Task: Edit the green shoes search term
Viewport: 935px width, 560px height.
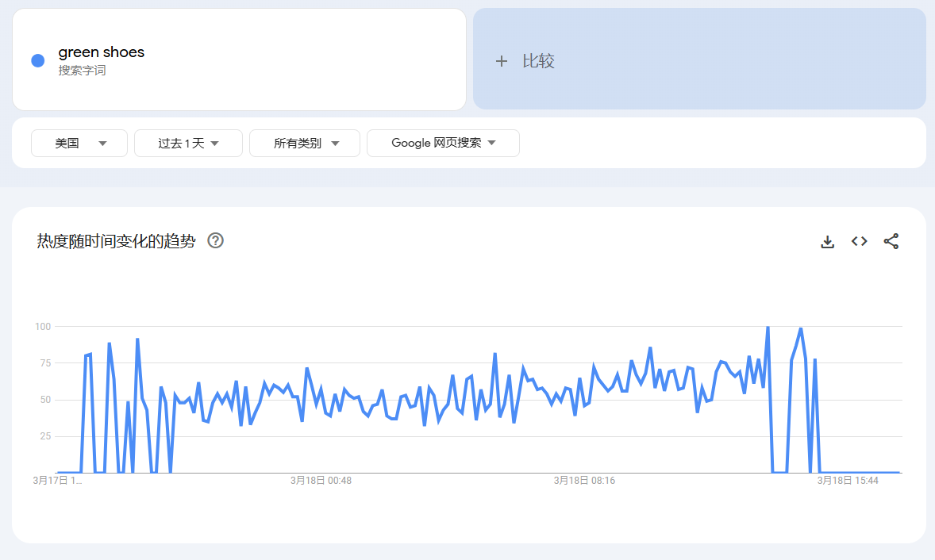Action: [x=102, y=52]
